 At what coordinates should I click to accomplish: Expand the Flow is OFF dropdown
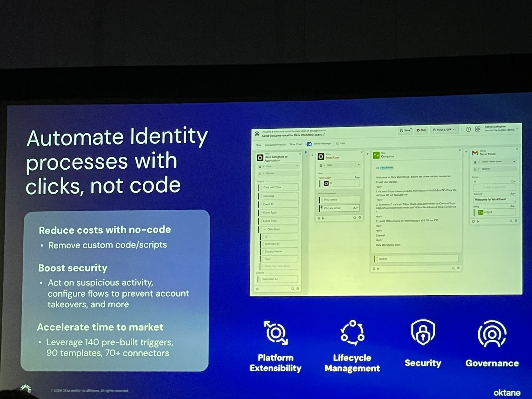[x=454, y=130]
